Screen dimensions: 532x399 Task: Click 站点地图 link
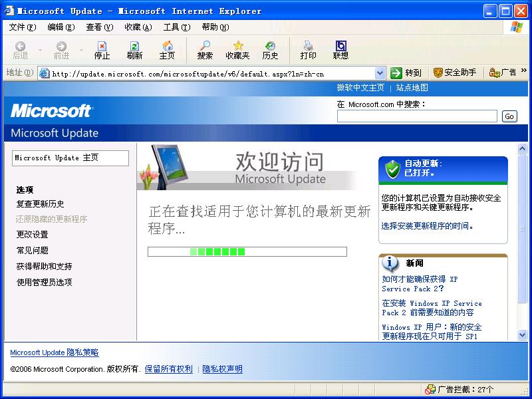(412, 88)
